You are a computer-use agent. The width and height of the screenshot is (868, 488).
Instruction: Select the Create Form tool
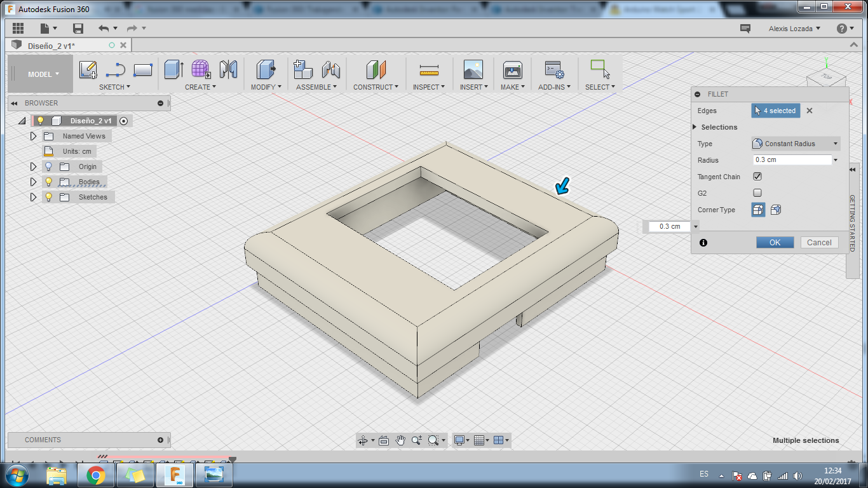[x=201, y=69]
